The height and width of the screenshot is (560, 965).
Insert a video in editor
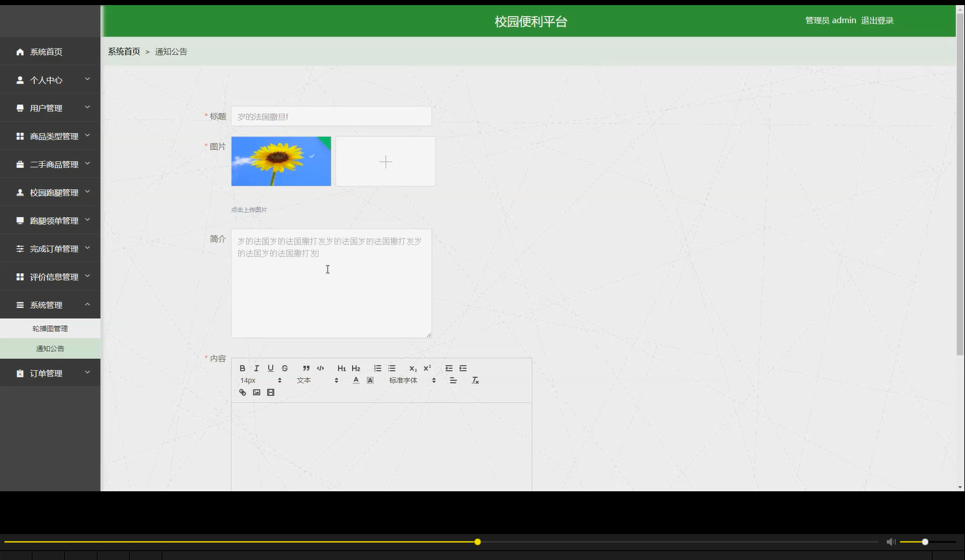[x=271, y=393]
